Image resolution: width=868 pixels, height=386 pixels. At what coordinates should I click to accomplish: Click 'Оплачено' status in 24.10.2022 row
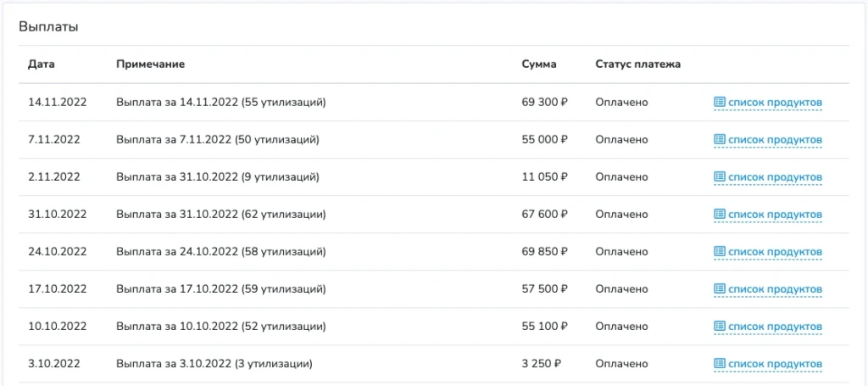pyautogui.click(x=621, y=252)
